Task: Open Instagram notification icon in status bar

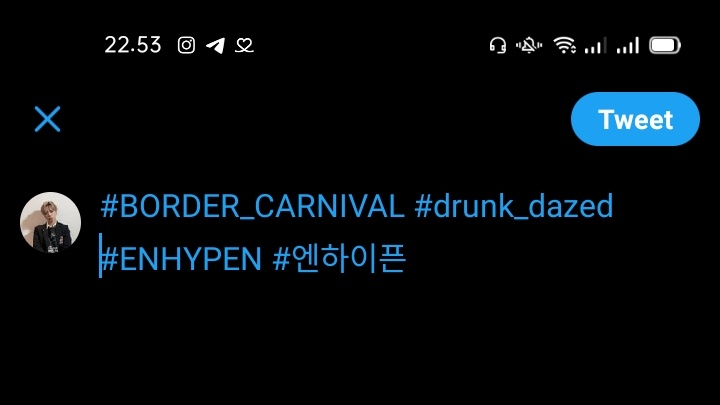Action: (186, 45)
